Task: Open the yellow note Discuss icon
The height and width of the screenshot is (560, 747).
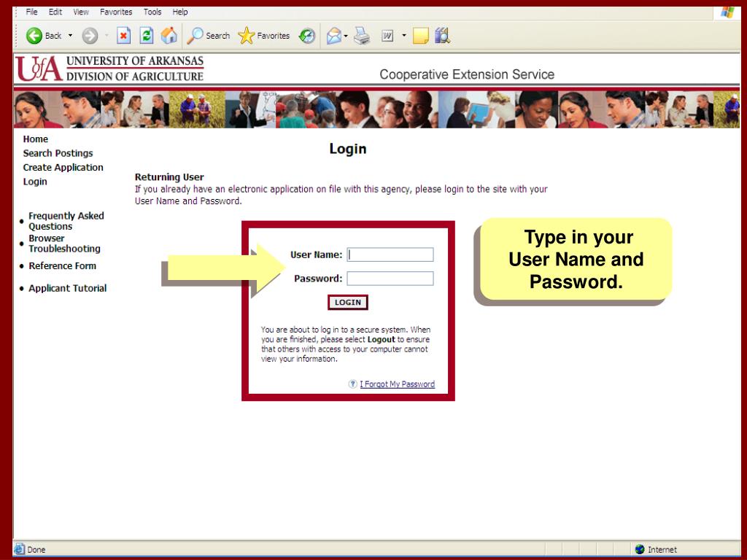Action: click(x=421, y=36)
